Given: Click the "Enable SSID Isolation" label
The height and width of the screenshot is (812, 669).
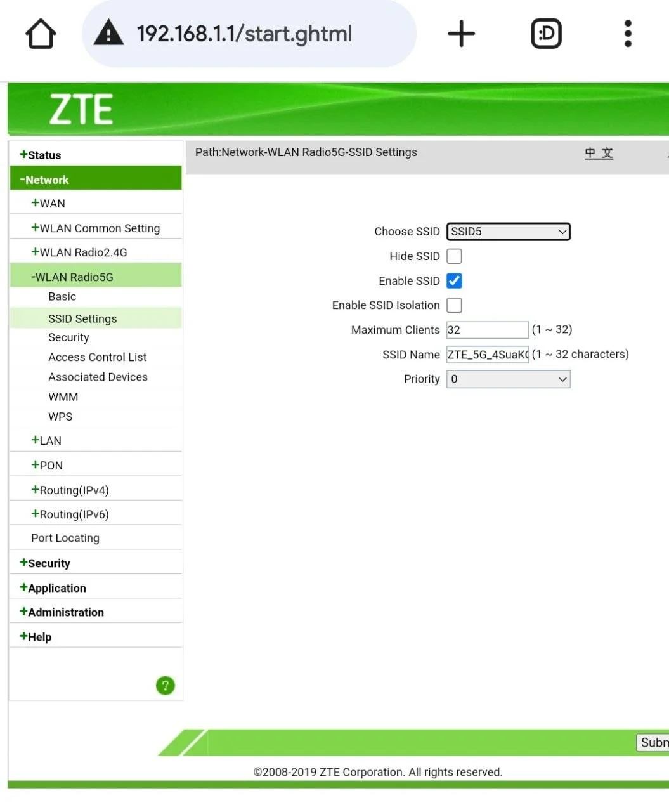Looking at the screenshot, I should tap(386, 305).
